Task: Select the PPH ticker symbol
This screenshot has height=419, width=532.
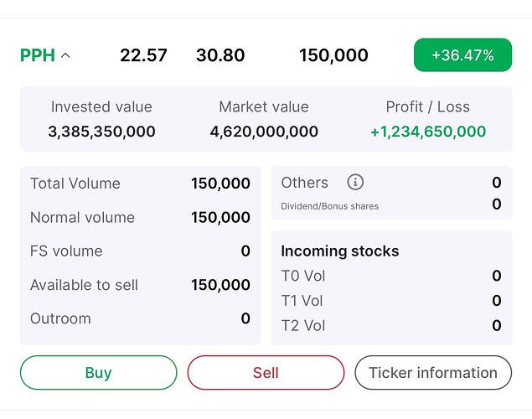Action: pyautogui.click(x=38, y=55)
